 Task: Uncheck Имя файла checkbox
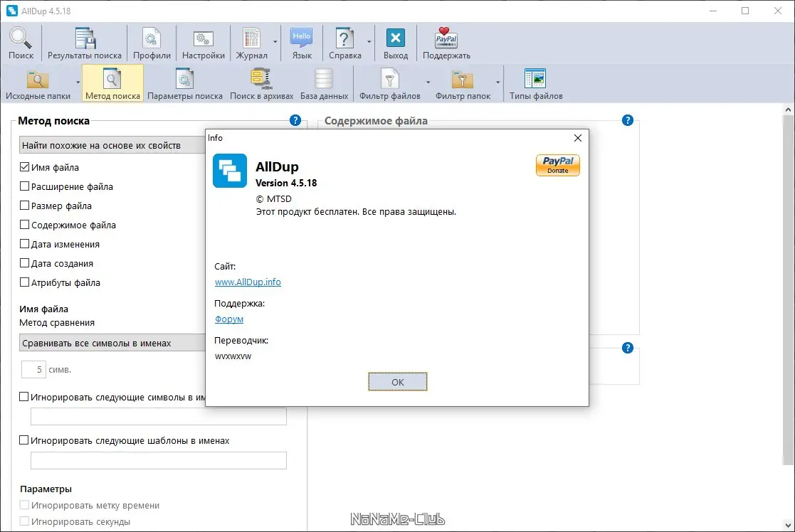tap(24, 166)
